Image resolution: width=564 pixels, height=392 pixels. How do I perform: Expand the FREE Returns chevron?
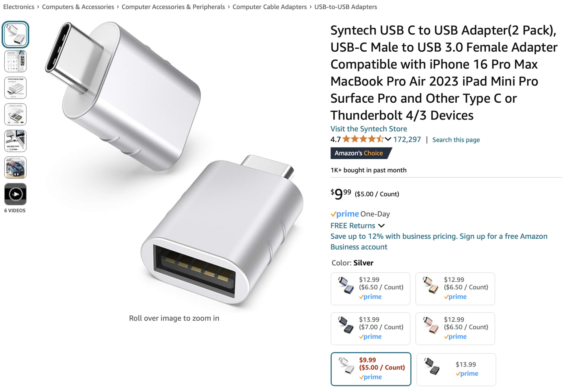(381, 226)
